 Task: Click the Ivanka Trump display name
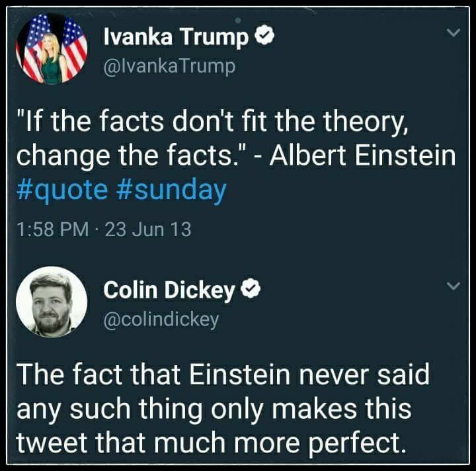[x=176, y=39]
